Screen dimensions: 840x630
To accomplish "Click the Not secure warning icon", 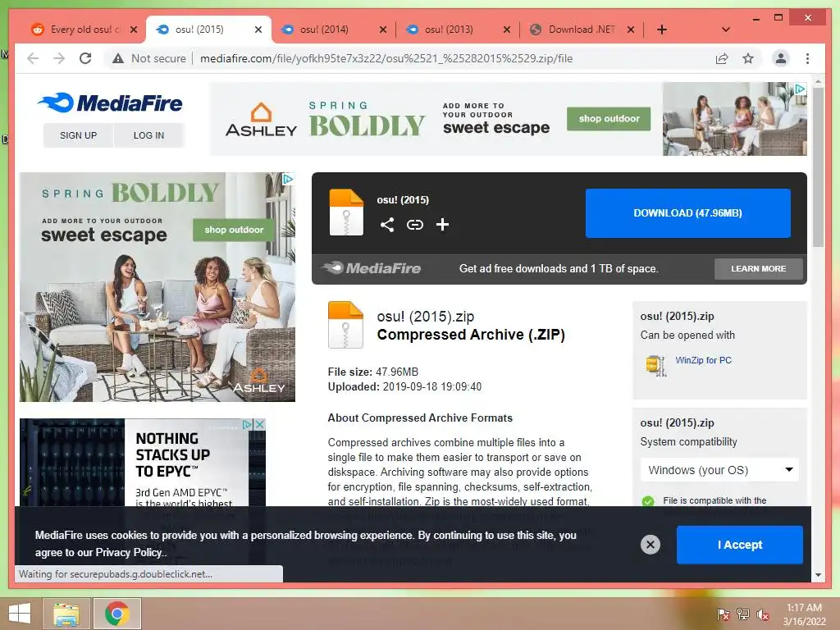I will (x=118, y=58).
